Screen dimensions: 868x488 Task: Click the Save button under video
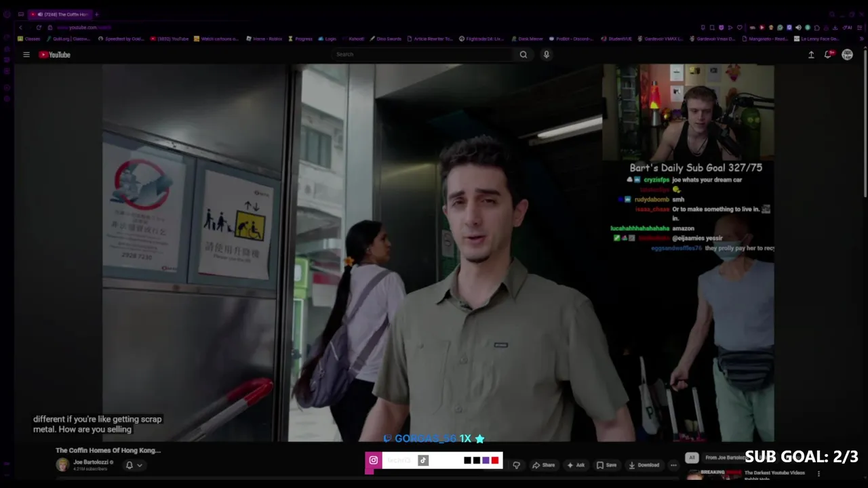(x=606, y=465)
